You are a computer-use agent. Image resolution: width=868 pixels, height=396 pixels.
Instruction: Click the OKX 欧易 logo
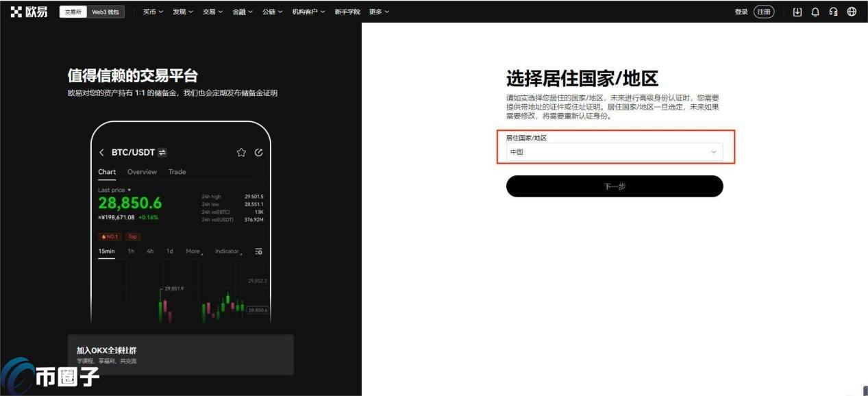(29, 12)
